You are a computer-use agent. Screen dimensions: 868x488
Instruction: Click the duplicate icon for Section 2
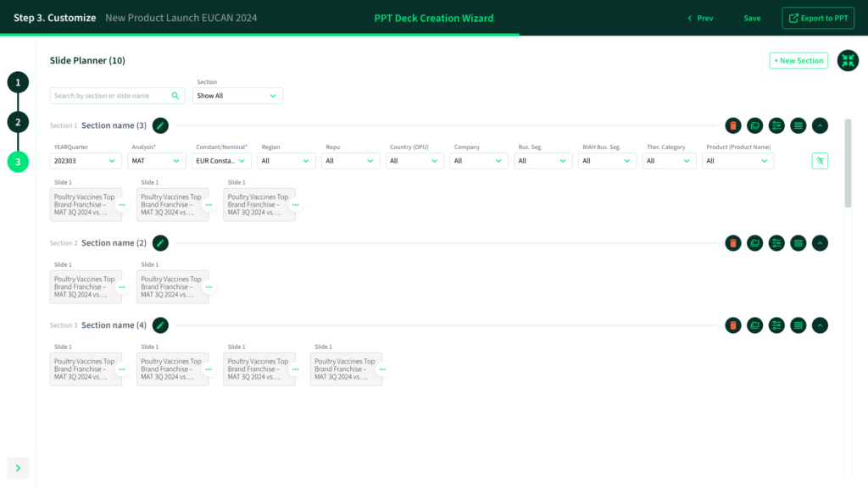(x=754, y=243)
